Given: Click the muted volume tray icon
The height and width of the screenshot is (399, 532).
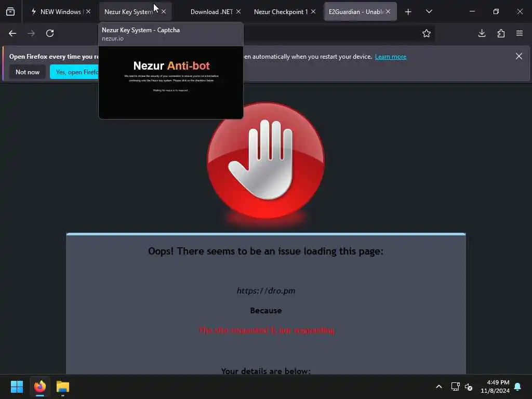Looking at the screenshot, I should [469, 387].
